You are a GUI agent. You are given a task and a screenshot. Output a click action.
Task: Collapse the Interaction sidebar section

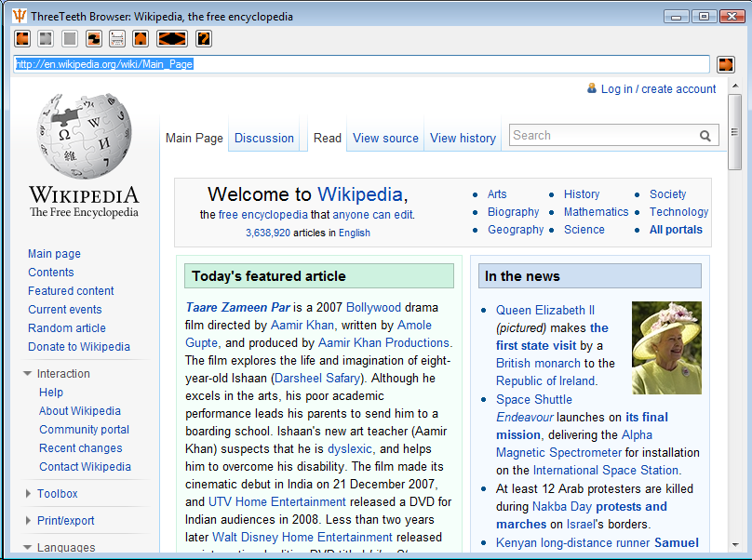point(28,374)
